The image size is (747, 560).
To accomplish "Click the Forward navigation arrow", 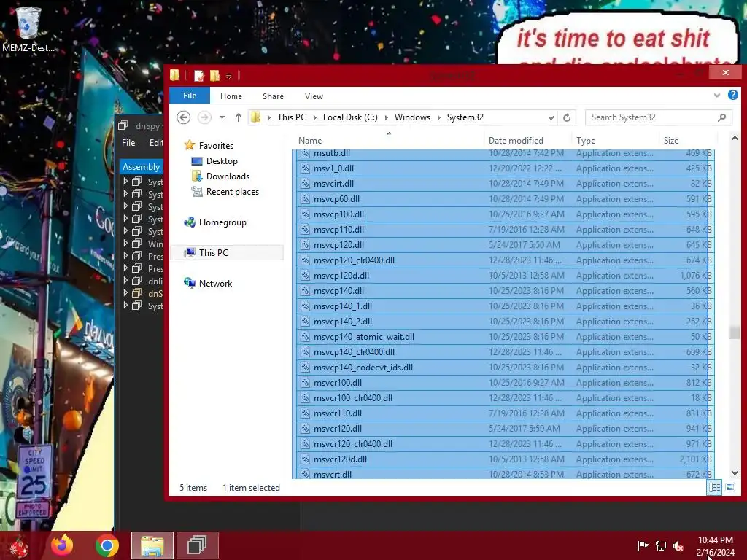I will point(204,117).
